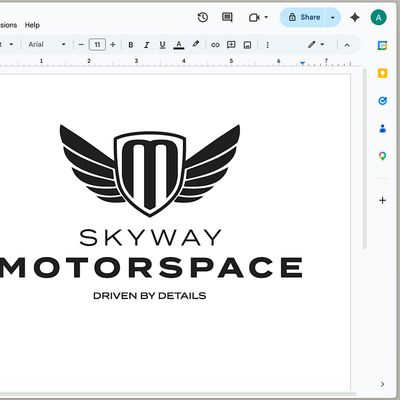Open the More toolbar options menu
The width and height of the screenshot is (400, 400).
pos(267,45)
